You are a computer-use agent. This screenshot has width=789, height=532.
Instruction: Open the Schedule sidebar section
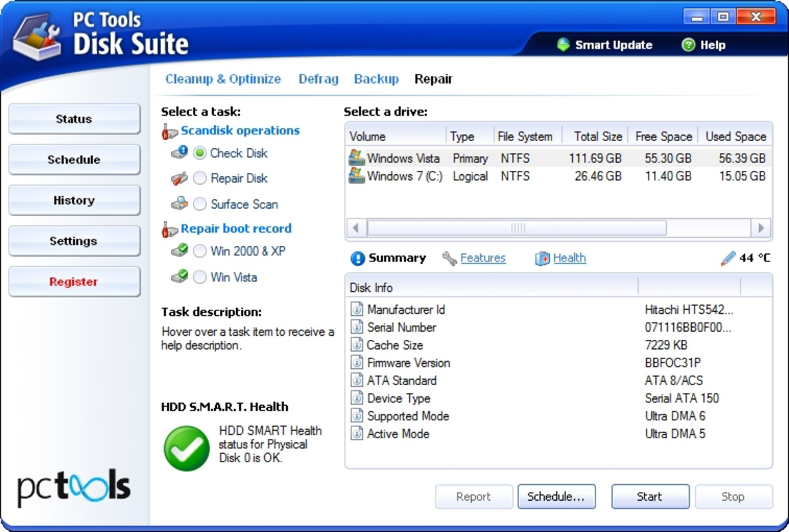click(75, 160)
